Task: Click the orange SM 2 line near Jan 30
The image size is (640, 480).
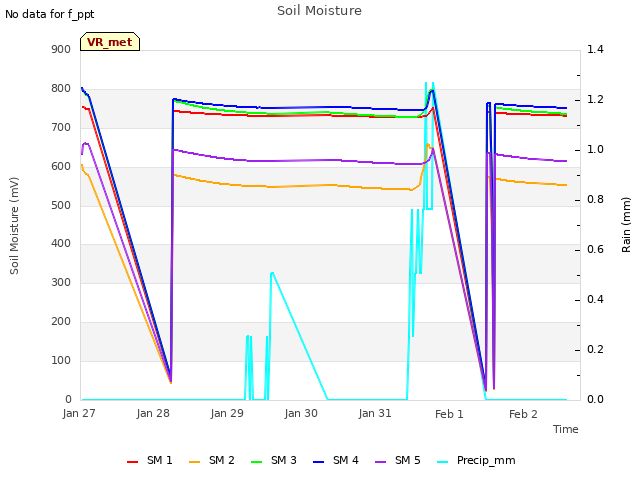Action: coord(301,186)
